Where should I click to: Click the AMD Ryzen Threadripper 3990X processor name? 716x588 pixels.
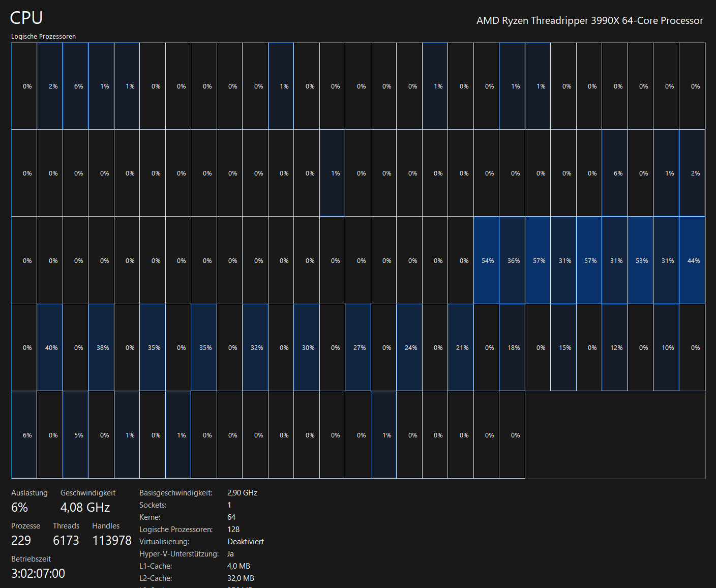589,21
